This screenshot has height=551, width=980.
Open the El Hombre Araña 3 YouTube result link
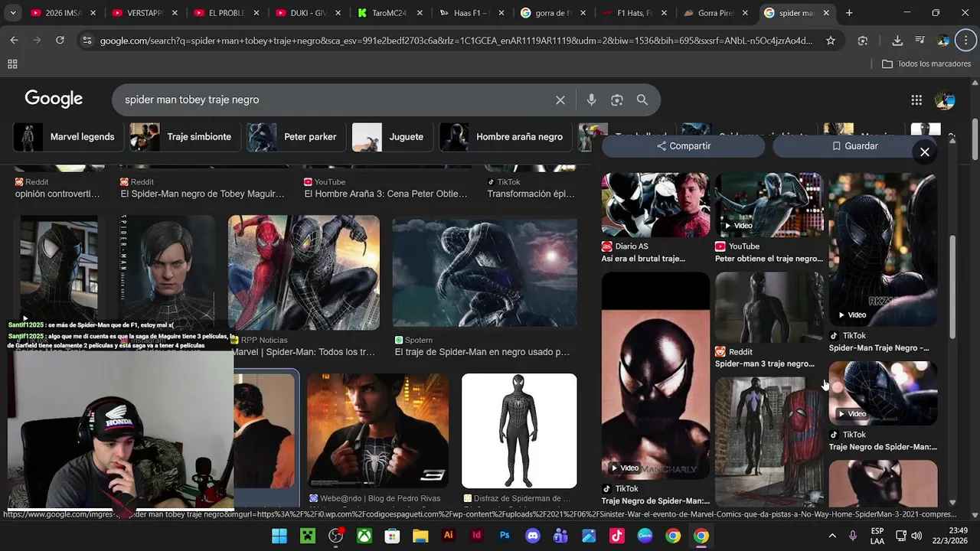(x=385, y=194)
